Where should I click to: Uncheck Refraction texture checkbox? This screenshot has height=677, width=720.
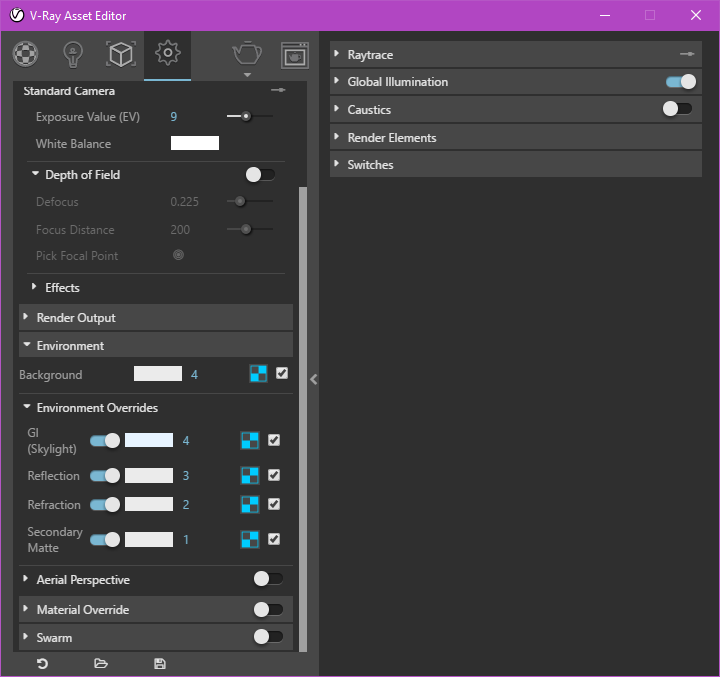274,504
